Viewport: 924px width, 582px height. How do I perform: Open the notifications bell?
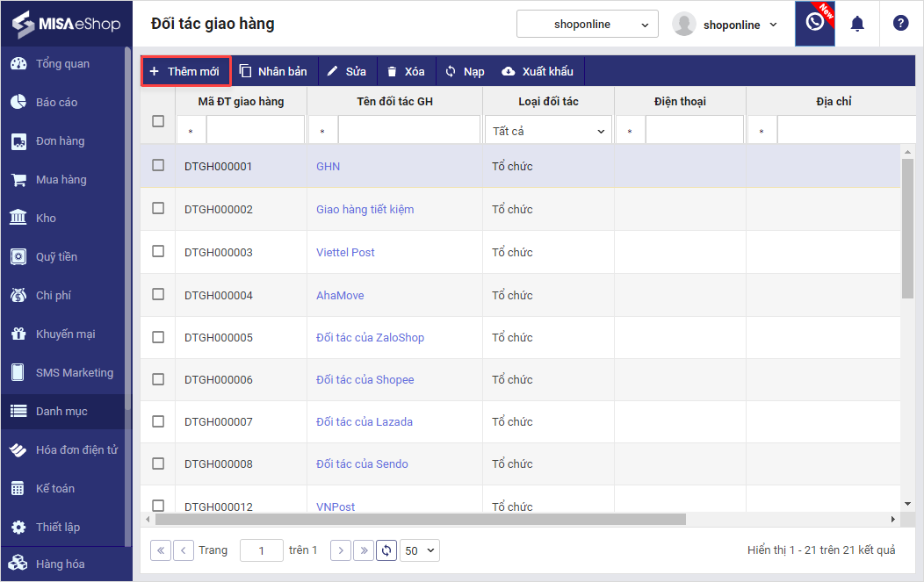pos(857,24)
